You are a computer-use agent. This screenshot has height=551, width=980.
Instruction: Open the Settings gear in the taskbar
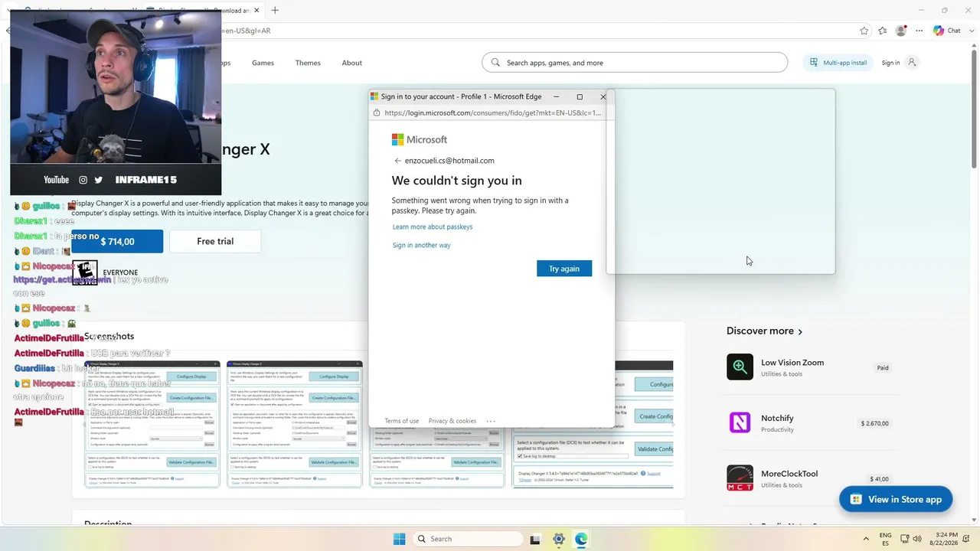tap(559, 539)
